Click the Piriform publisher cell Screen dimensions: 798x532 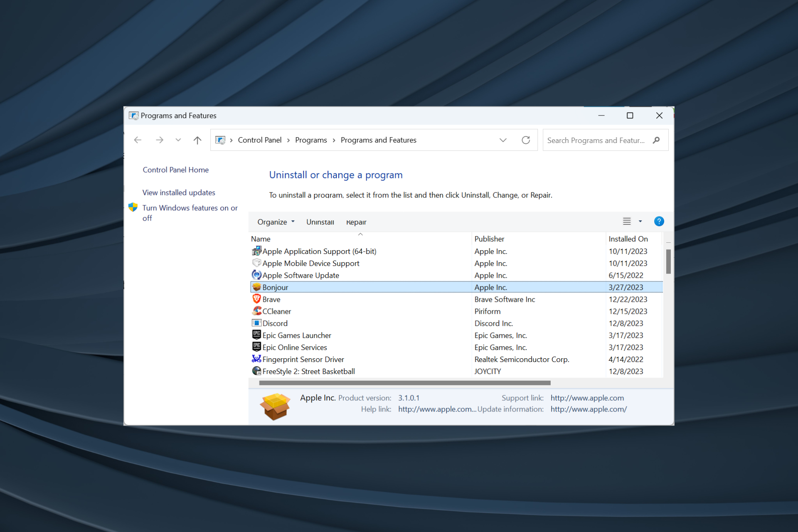pyautogui.click(x=488, y=311)
